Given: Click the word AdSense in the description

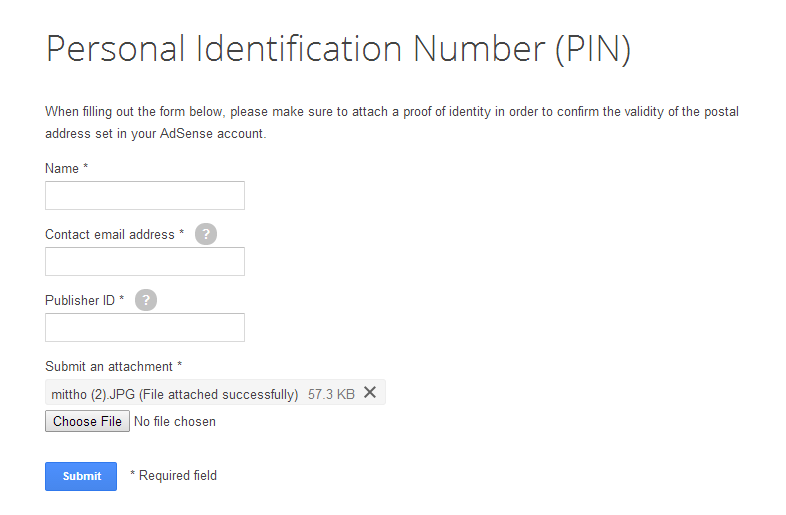Looking at the screenshot, I should click(x=186, y=134).
